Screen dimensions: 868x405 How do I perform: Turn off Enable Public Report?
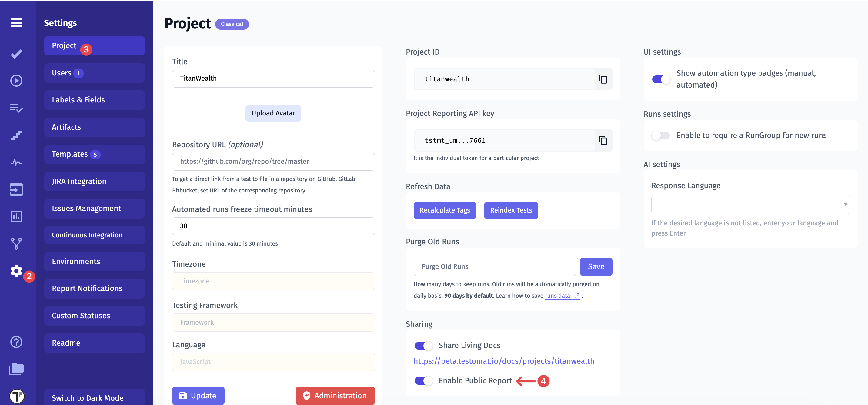coord(424,380)
